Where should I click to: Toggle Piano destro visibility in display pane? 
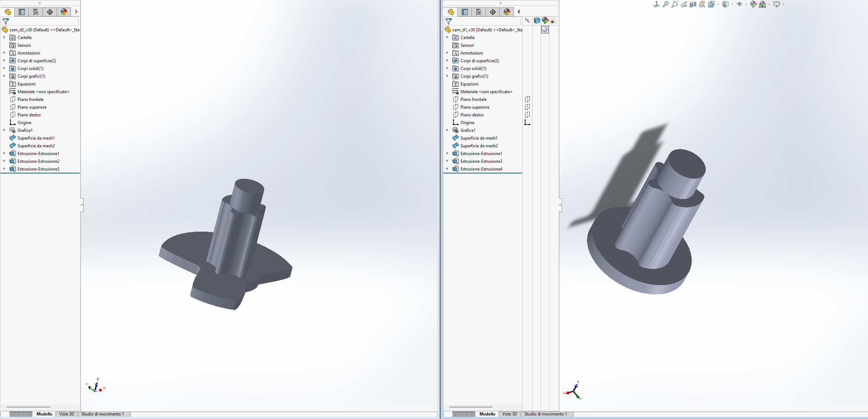(527, 115)
